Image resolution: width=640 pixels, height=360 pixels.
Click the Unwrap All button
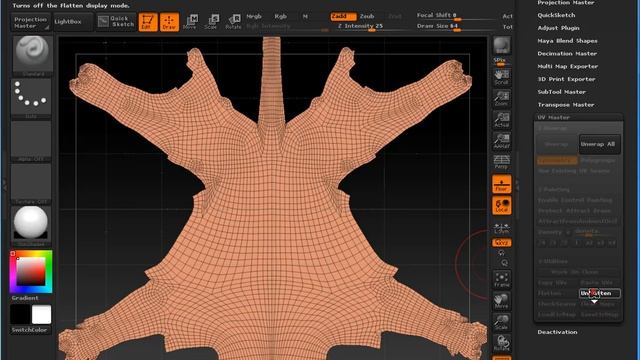pos(600,144)
